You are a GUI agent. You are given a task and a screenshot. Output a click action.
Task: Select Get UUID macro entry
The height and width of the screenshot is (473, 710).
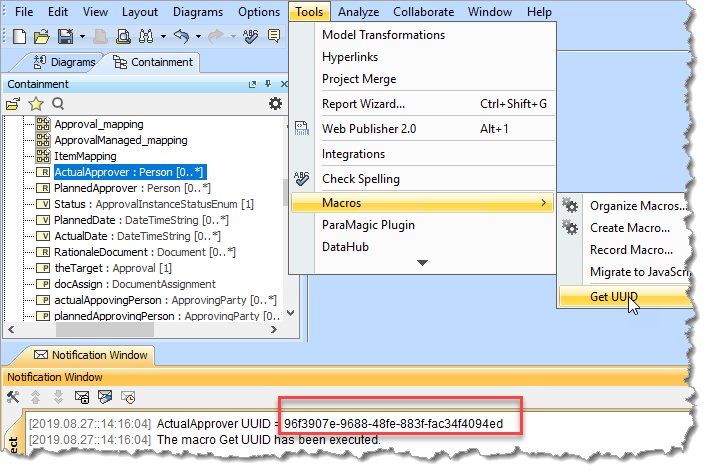coord(614,296)
